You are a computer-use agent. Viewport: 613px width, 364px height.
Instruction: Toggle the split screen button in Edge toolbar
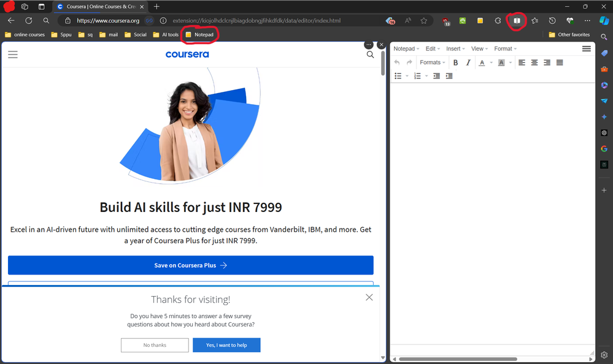[x=517, y=21]
